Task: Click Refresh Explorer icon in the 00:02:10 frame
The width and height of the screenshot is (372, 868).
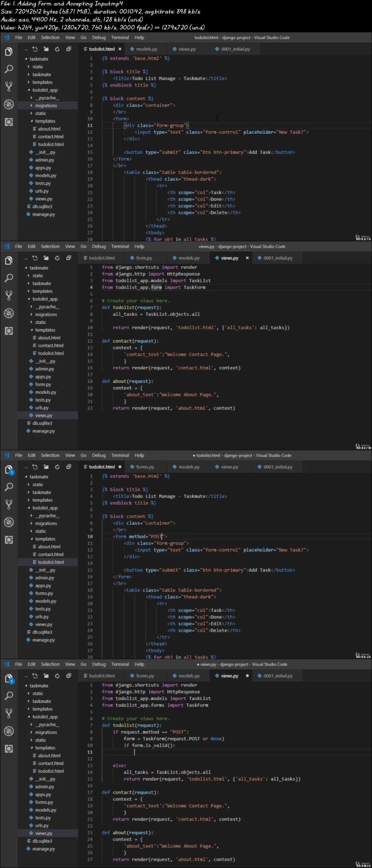Action: coord(57,49)
